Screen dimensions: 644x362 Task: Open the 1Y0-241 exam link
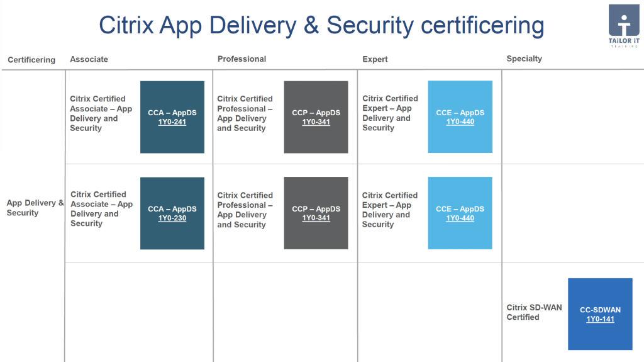[x=172, y=122]
